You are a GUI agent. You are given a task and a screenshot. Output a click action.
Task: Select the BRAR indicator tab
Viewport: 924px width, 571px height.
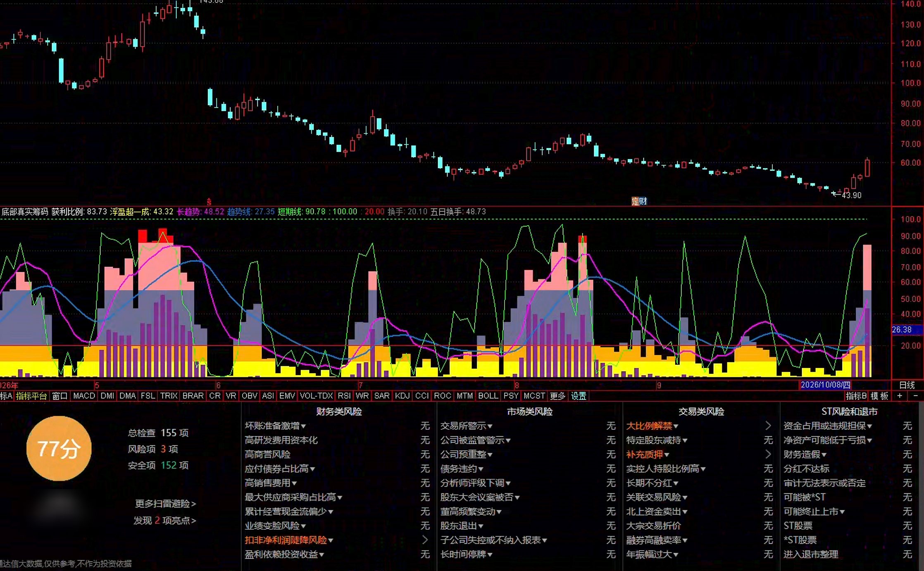(193, 396)
